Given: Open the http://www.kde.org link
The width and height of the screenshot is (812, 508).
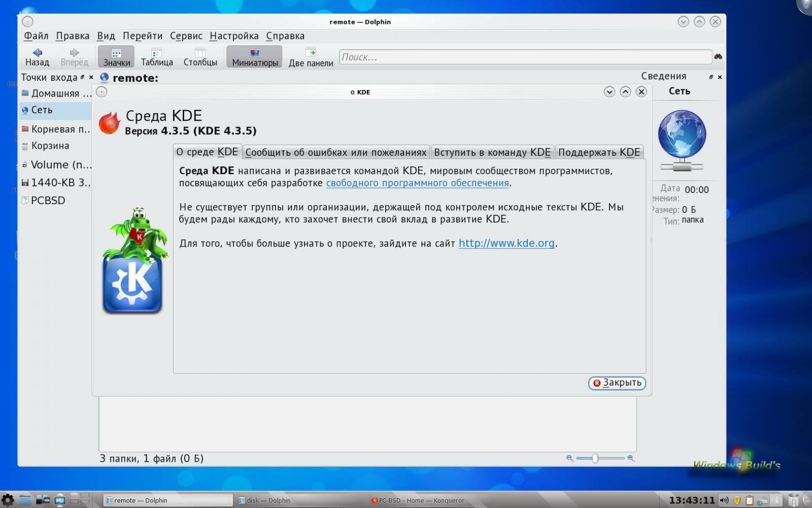Looking at the screenshot, I should pyautogui.click(x=506, y=243).
